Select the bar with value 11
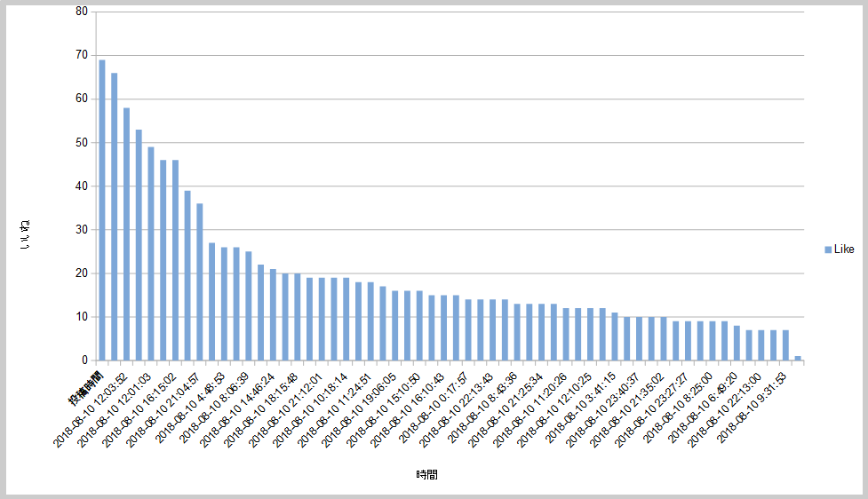868x499 pixels. (x=615, y=337)
